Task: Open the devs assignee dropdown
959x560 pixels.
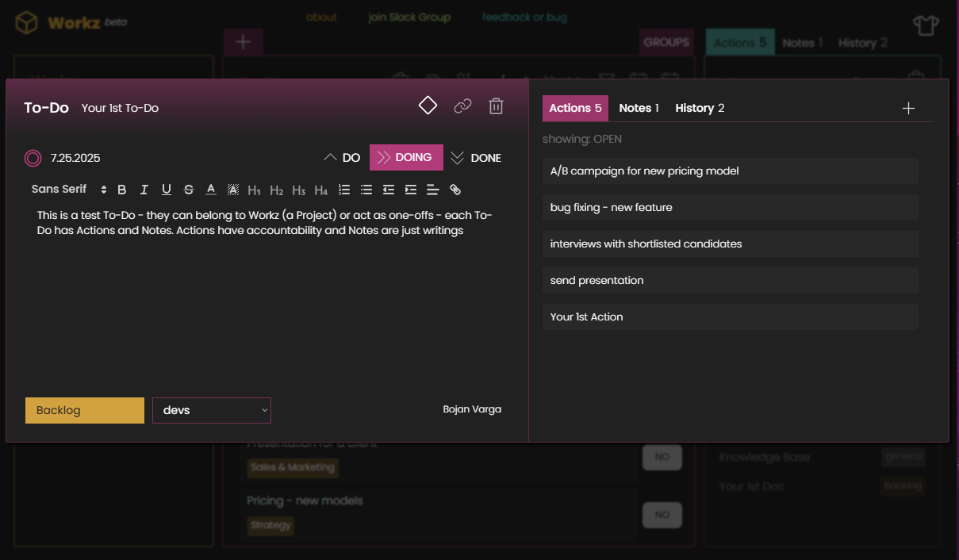Action: pyautogui.click(x=211, y=410)
